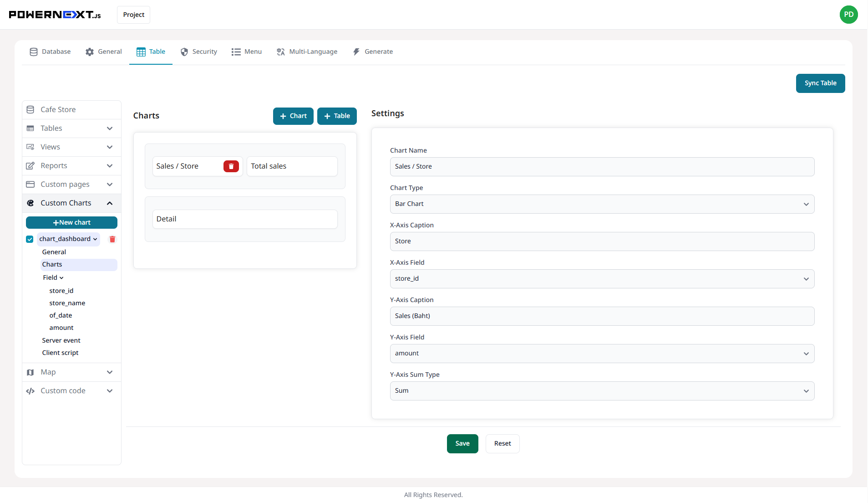Image resolution: width=868 pixels, height=503 pixels.
Task: Add a new Table
Action: (337, 116)
